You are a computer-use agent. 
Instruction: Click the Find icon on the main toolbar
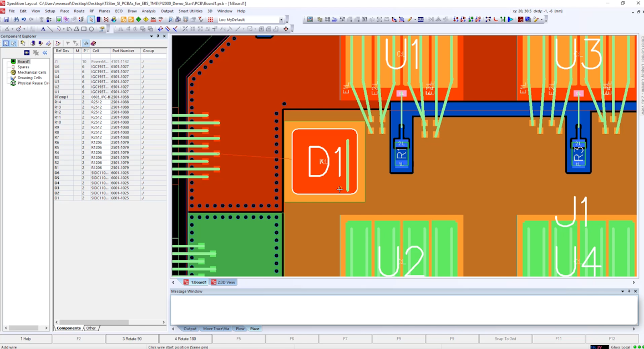pyautogui.click(x=16, y=19)
